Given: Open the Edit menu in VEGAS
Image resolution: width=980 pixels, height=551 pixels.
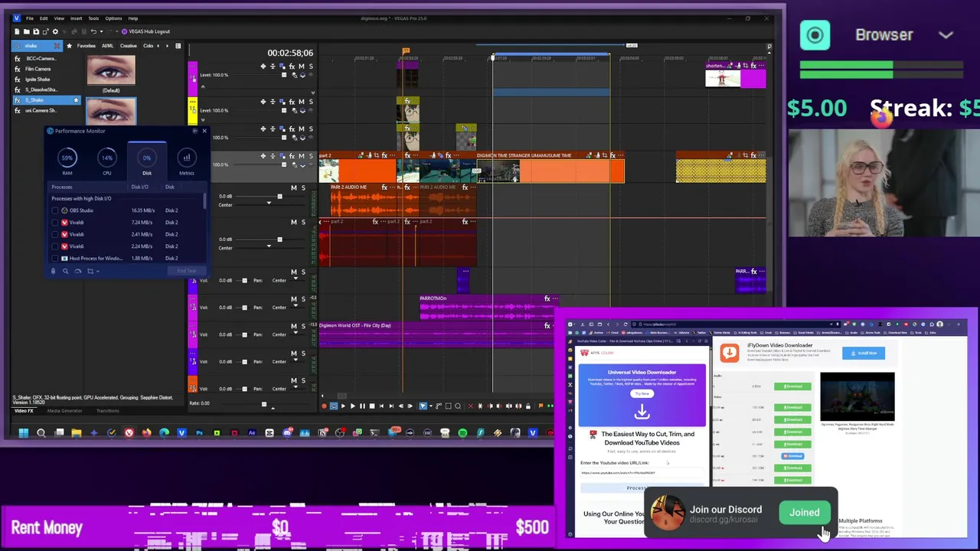Looking at the screenshot, I should 44,18.
